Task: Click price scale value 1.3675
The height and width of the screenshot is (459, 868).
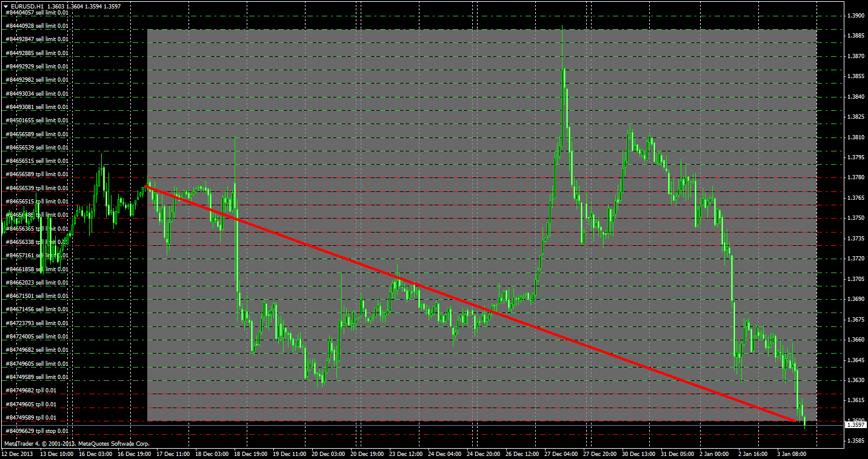Action: [x=856, y=320]
